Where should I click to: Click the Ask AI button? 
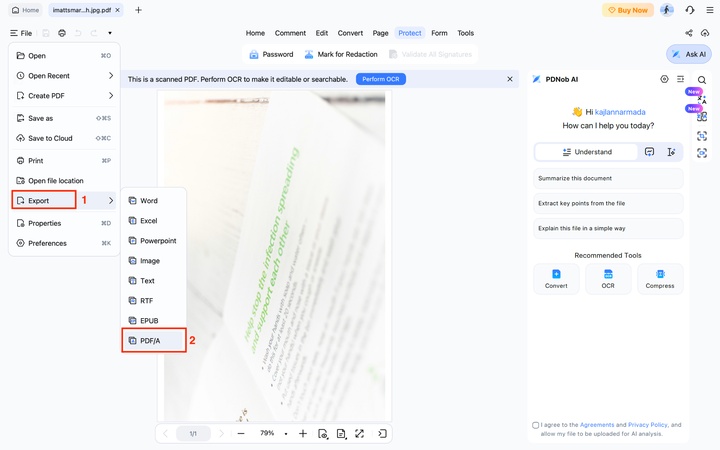689,54
